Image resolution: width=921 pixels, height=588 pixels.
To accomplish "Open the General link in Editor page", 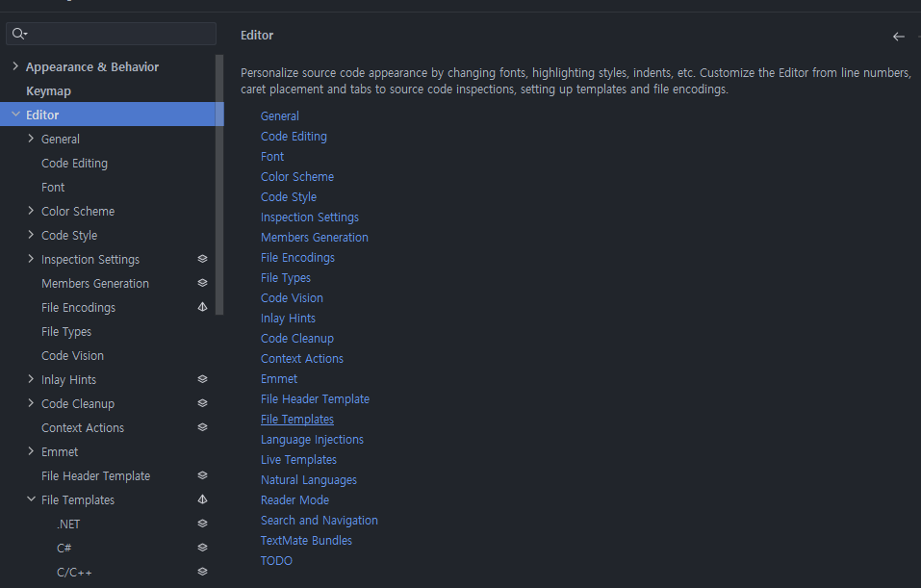I will coord(280,116).
